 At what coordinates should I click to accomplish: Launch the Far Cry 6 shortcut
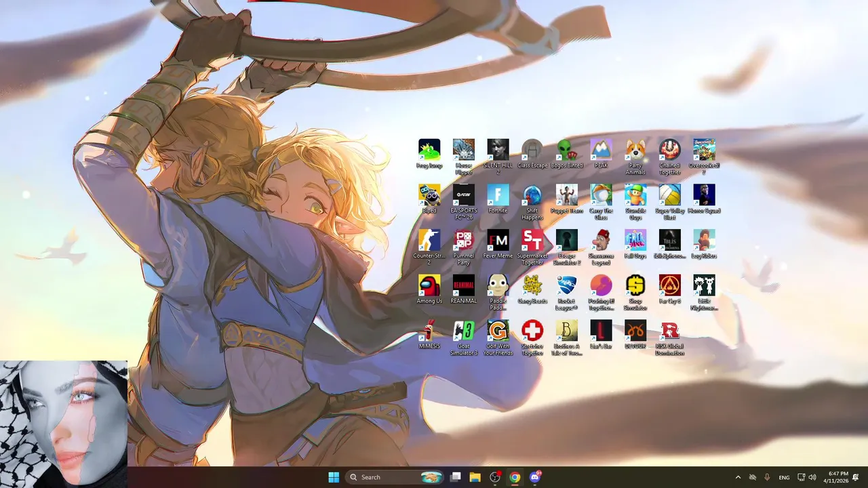pos(670,289)
